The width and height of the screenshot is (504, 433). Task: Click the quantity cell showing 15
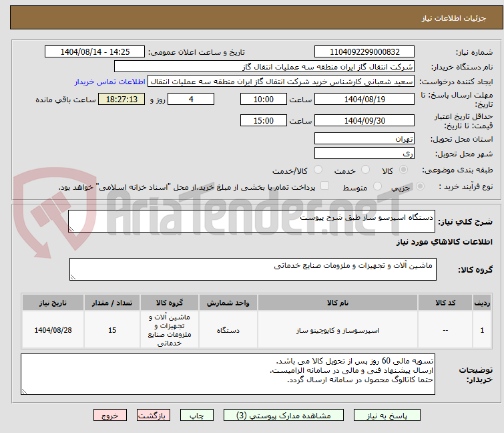point(112,330)
